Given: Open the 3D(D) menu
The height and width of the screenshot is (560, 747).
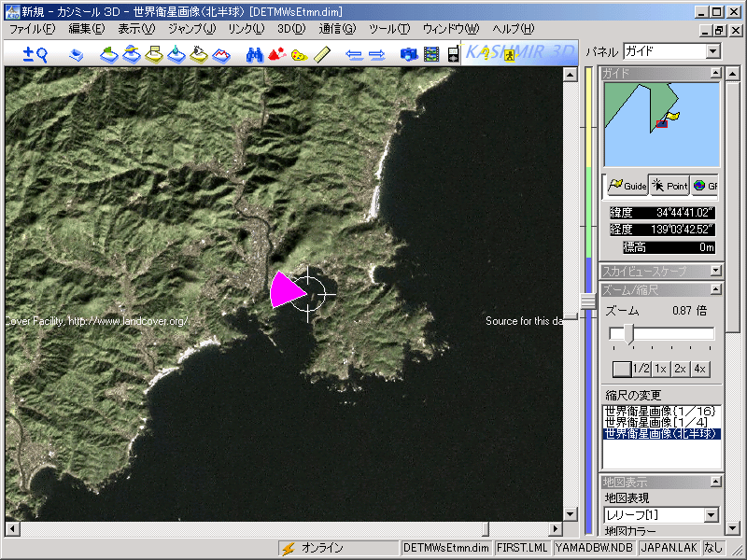Looking at the screenshot, I should (291, 29).
